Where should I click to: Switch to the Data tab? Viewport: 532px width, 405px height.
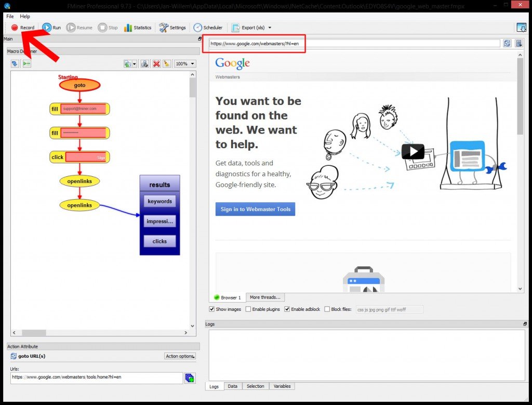click(232, 386)
